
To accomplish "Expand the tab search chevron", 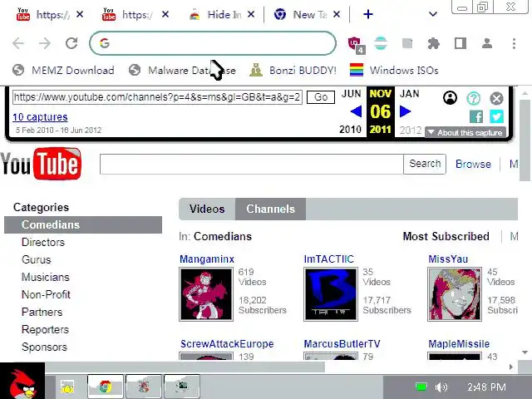I will click(433, 14).
